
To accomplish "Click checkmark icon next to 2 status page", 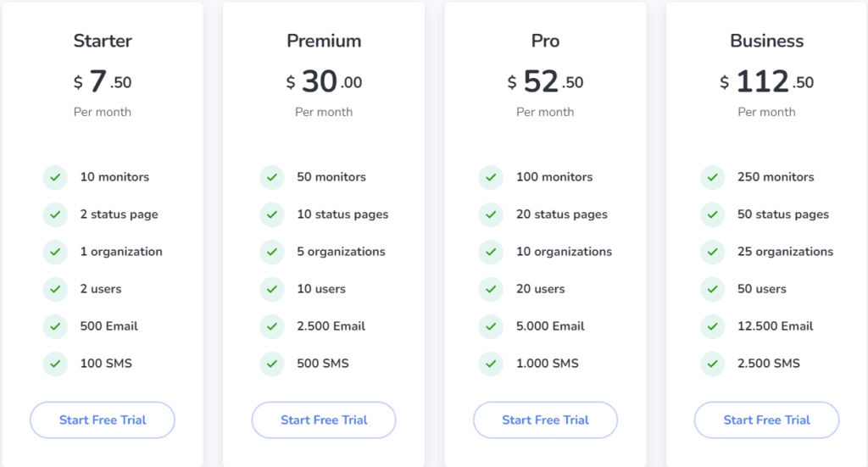I will [x=55, y=214].
